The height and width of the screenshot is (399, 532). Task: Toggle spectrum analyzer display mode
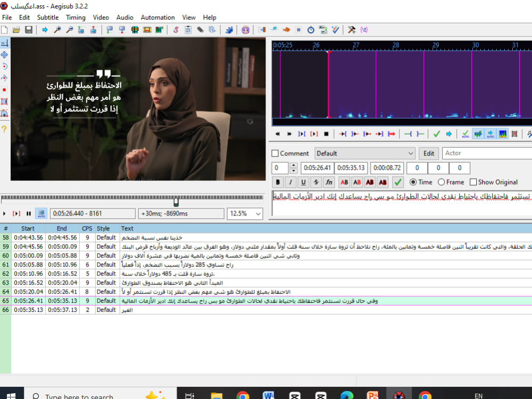(x=503, y=134)
